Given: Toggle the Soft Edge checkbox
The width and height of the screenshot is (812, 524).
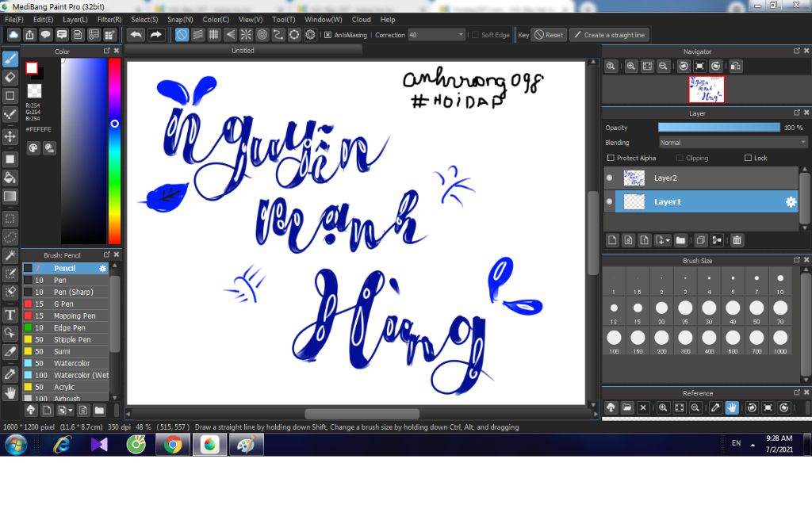Looking at the screenshot, I should (x=475, y=35).
